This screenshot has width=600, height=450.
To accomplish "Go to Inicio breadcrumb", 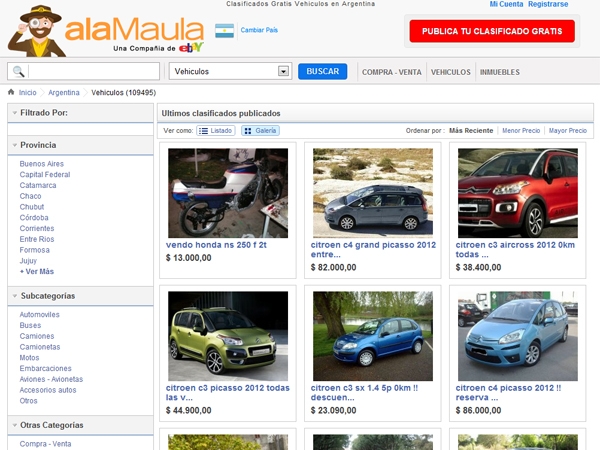I will [28, 93].
